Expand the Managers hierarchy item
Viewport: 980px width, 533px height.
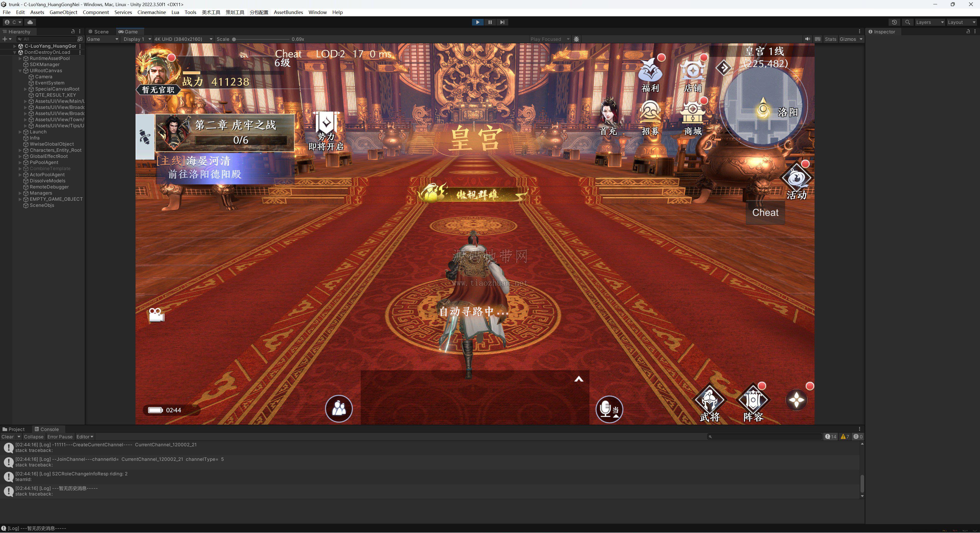pyautogui.click(x=20, y=193)
